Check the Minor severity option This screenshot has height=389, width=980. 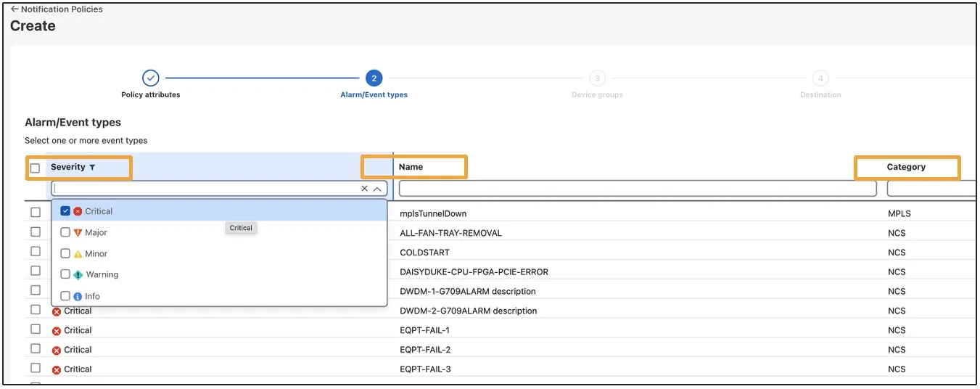point(65,253)
